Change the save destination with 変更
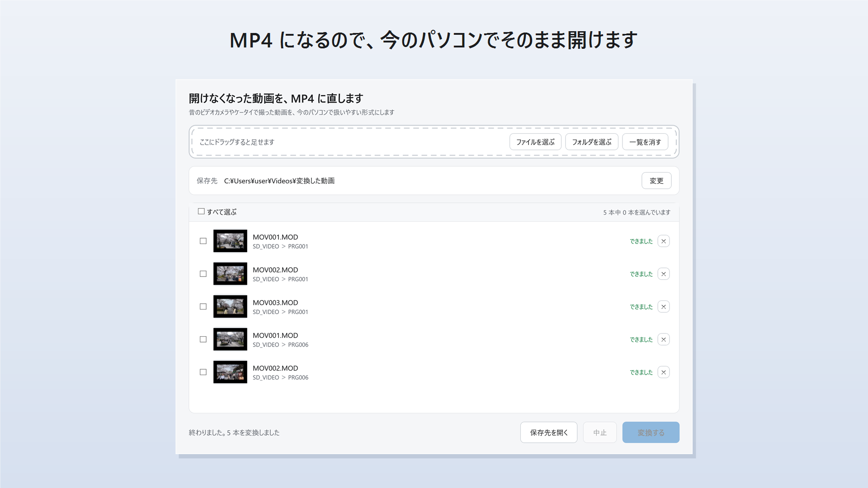The height and width of the screenshot is (488, 868). pos(656,181)
